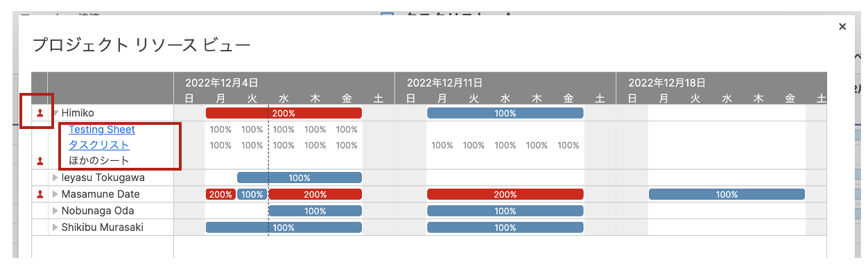
Task: Close the プロジェクト リソース ビュー dialog
Action: [842, 26]
